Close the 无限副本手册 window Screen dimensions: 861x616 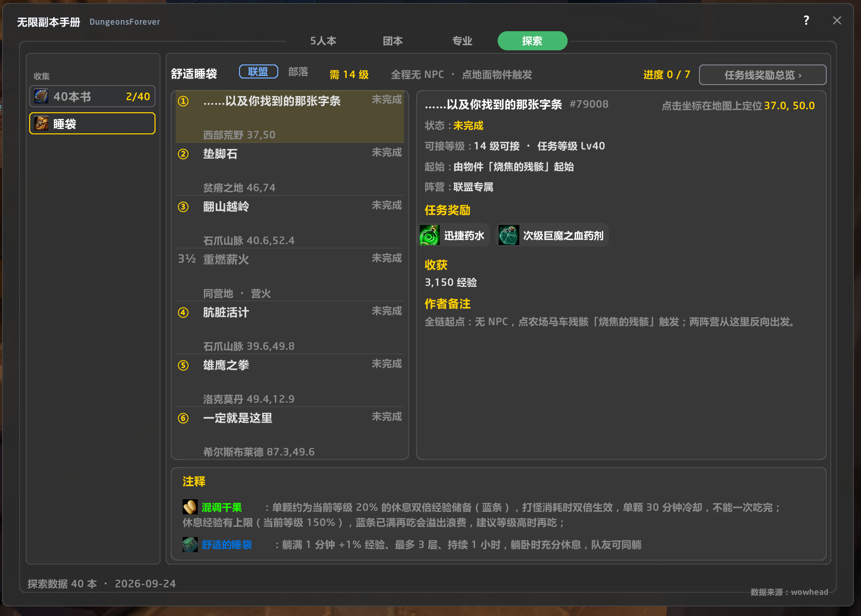[x=837, y=20]
